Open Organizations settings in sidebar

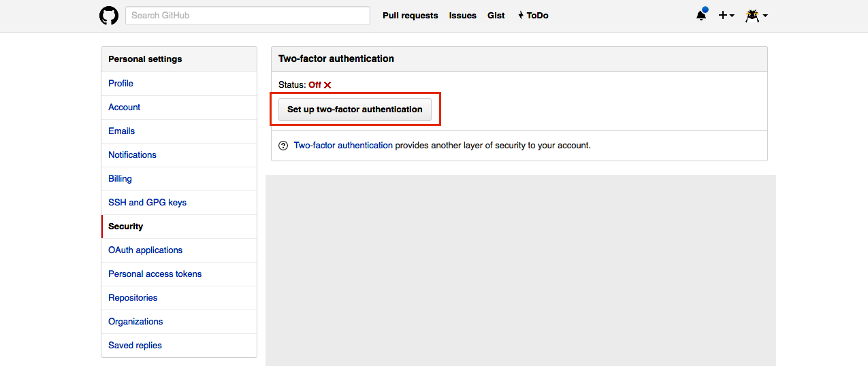(179, 322)
